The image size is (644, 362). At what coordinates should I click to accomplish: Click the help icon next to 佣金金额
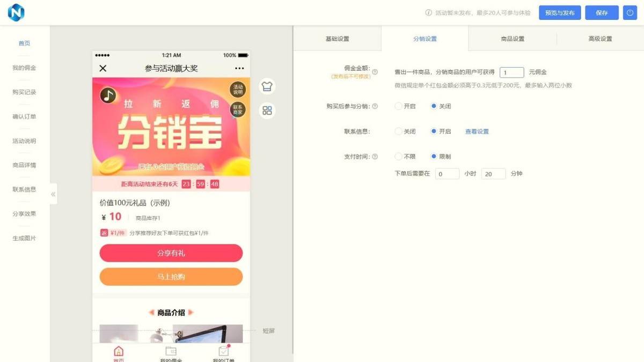375,72
